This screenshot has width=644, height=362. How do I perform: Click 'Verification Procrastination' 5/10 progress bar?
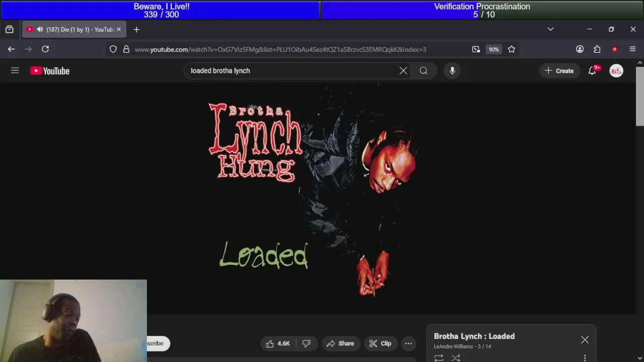(482, 10)
